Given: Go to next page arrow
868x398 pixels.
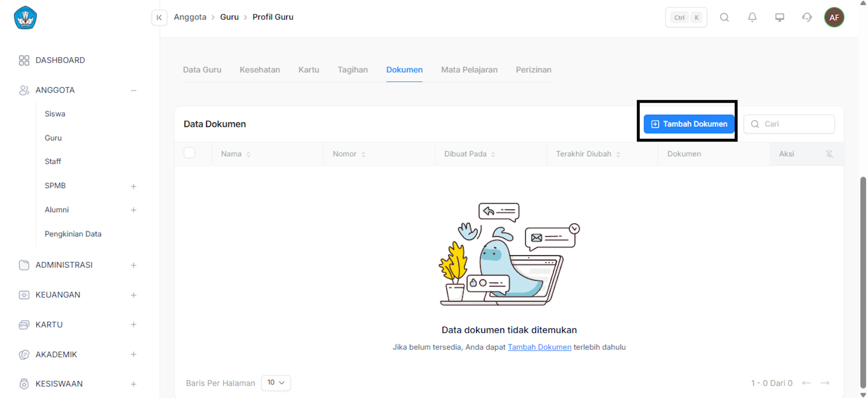Looking at the screenshot, I should click(x=825, y=383).
